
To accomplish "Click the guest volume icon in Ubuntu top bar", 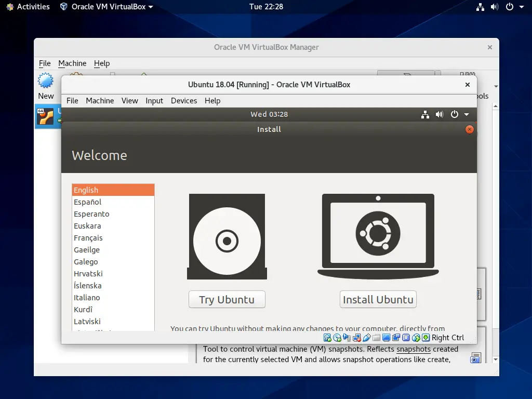I will (x=440, y=114).
